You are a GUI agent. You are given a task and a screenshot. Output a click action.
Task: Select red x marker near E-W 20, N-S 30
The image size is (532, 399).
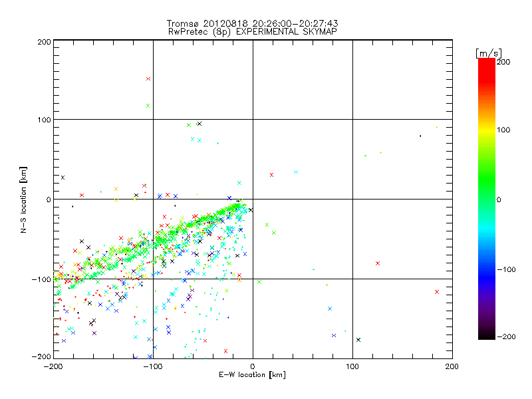271,175
